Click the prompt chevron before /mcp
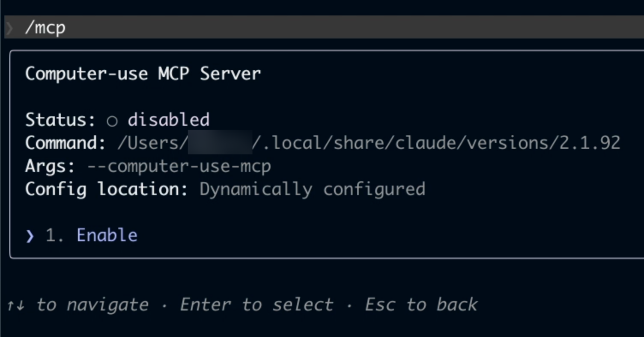 coord(9,28)
